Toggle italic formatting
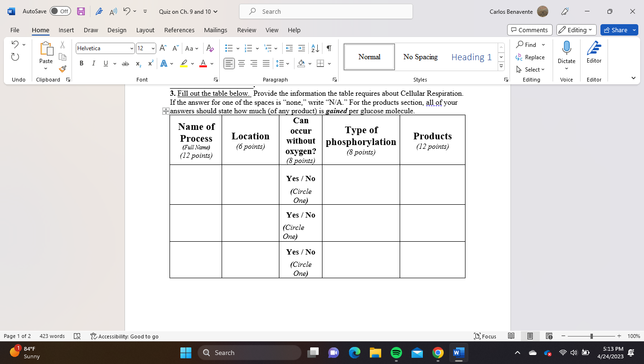The image size is (644, 364). (93, 64)
